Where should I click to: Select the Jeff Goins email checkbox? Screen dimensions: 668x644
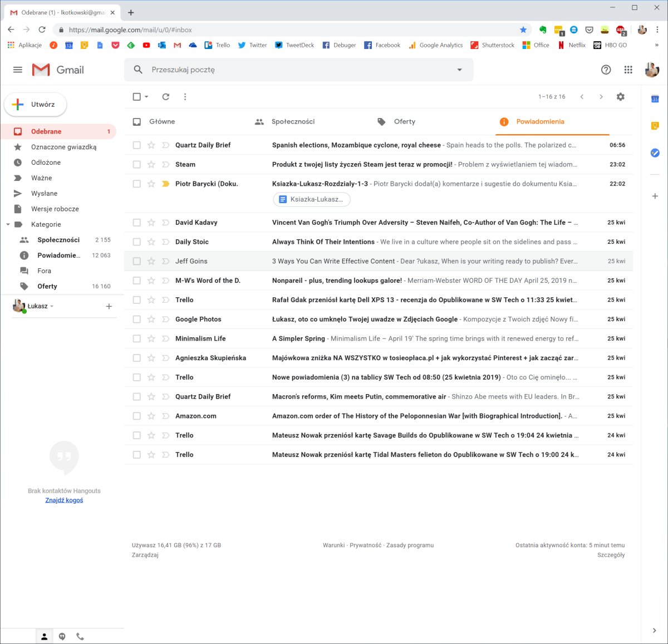pos(137,261)
